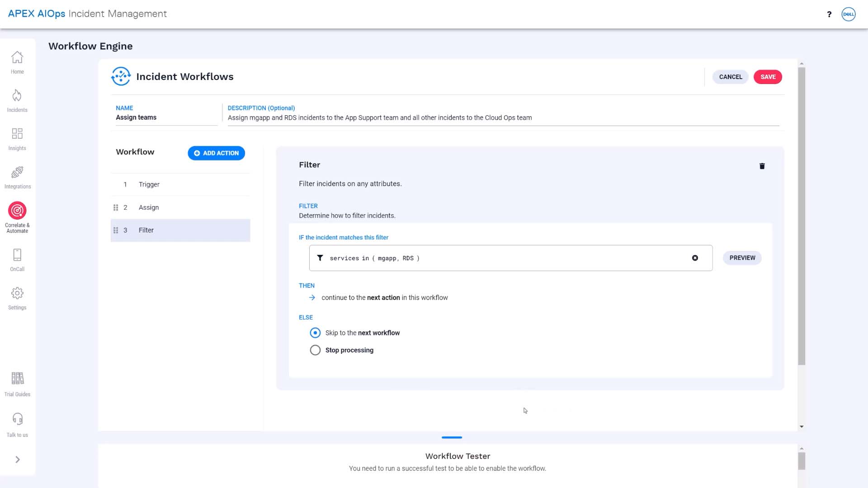The width and height of the screenshot is (868, 488).
Task: Select the Assign workflow step
Action: (x=149, y=207)
